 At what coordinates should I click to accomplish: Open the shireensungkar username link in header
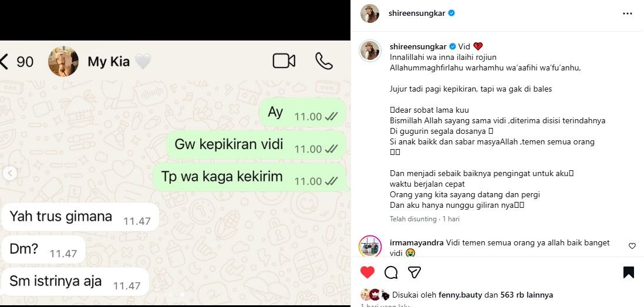click(x=417, y=13)
